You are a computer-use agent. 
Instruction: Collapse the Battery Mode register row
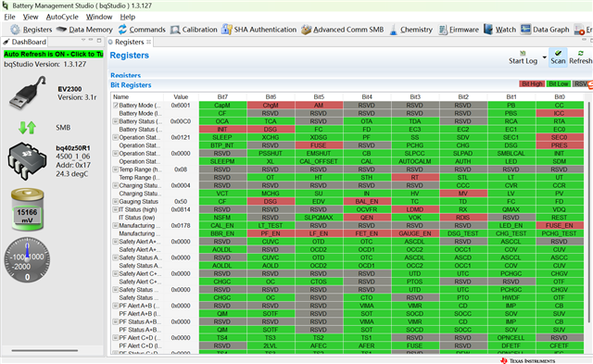tap(116, 106)
